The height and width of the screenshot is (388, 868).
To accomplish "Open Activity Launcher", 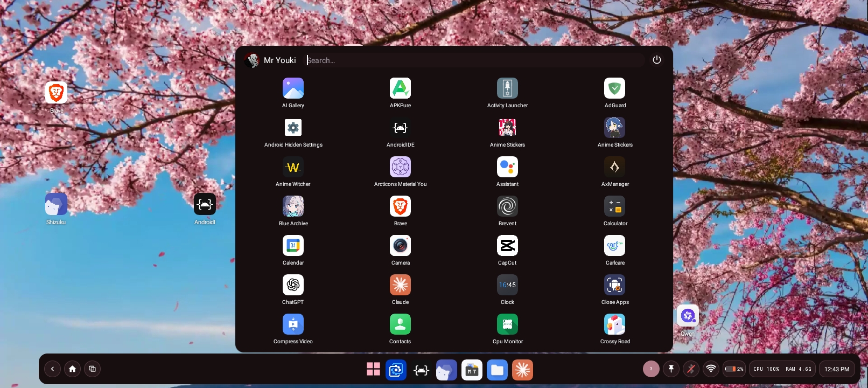I will [507, 88].
